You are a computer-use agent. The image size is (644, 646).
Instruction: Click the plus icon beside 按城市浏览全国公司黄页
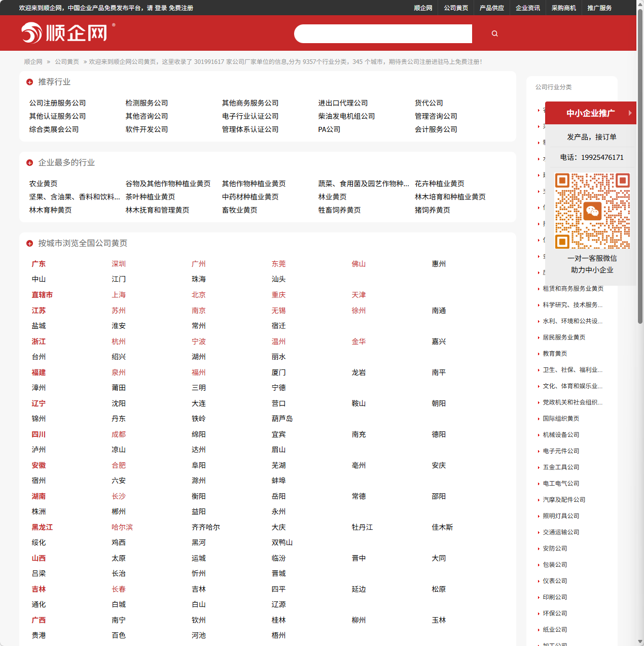29,243
